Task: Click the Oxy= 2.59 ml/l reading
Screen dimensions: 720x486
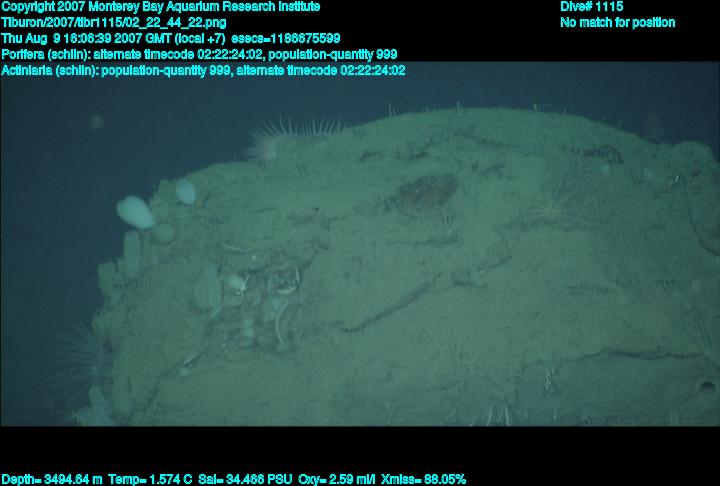Action: coord(337,480)
